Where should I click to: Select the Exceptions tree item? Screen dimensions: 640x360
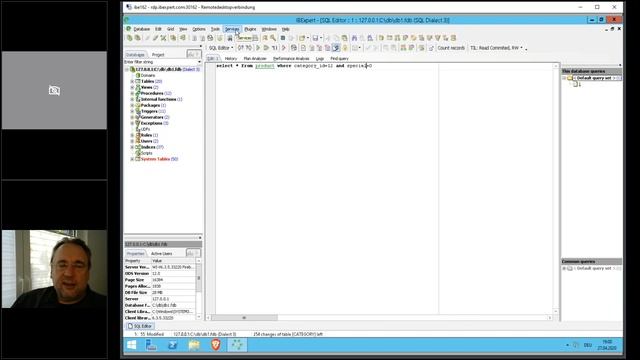tap(154, 123)
